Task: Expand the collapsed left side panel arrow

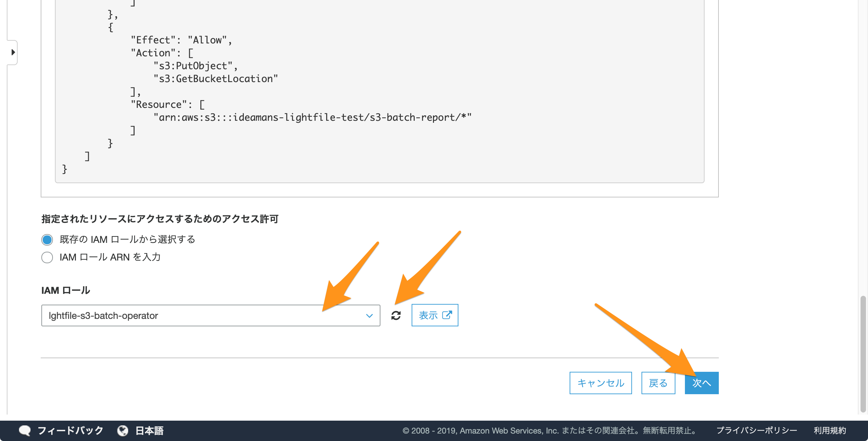Action: point(13,52)
